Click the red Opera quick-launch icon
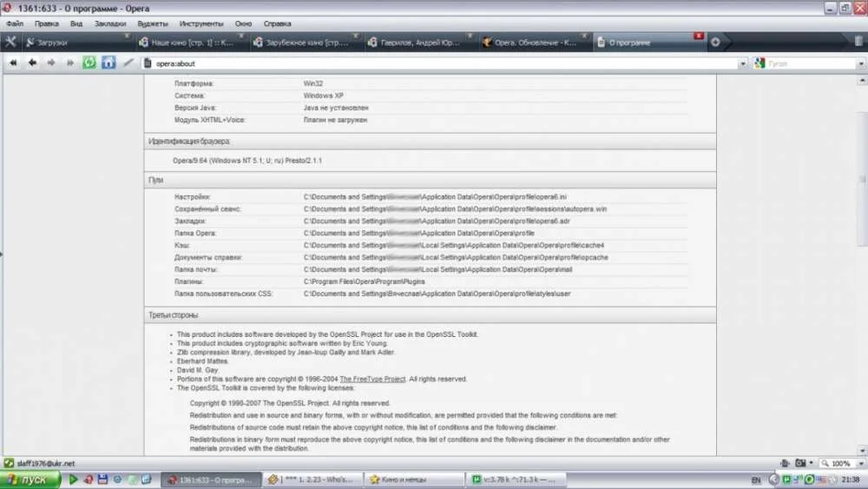Image resolution: width=868 pixels, height=489 pixels. [88, 479]
